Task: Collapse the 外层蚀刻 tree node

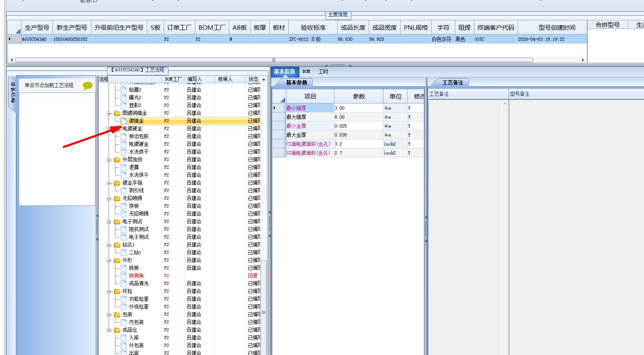Action: 109,160
